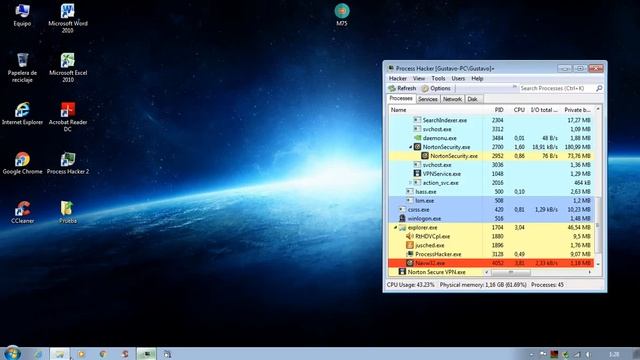This screenshot has width=640, height=360.
Task: Click CPU Usage in the status bar
Action: pos(411,284)
